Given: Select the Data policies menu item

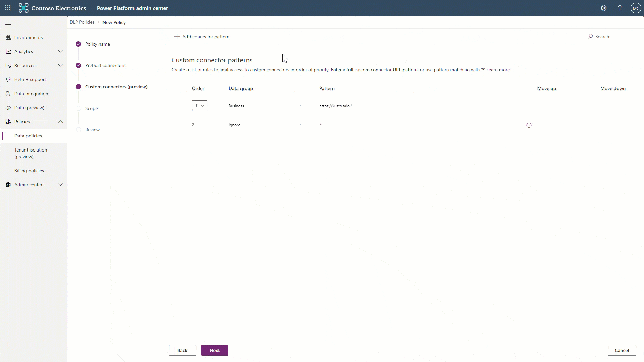Looking at the screenshot, I should point(28,136).
